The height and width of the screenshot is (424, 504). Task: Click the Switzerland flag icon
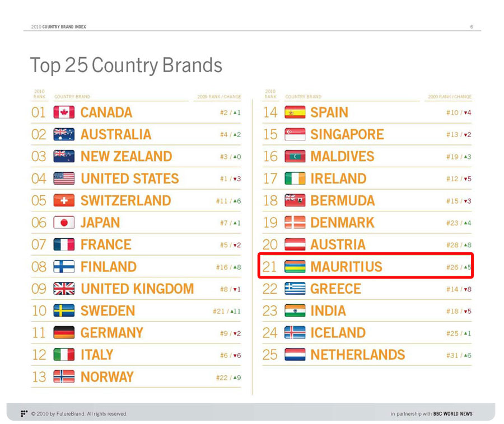pyautogui.click(x=64, y=201)
